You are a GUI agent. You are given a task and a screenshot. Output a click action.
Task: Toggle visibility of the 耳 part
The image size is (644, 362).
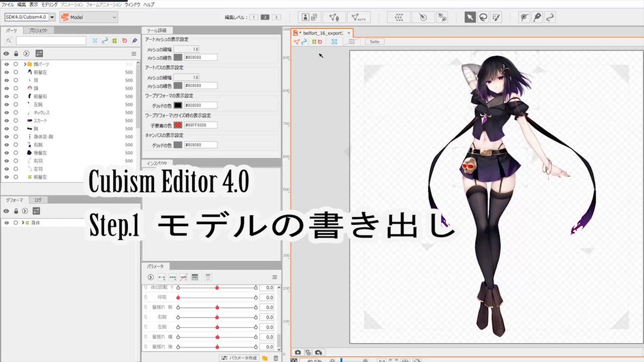7,80
